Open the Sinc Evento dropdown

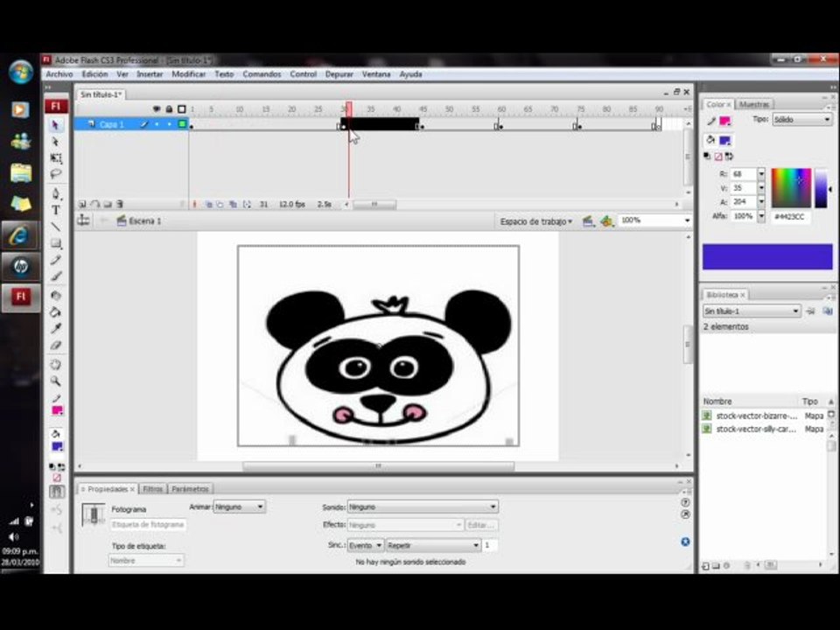pos(366,545)
